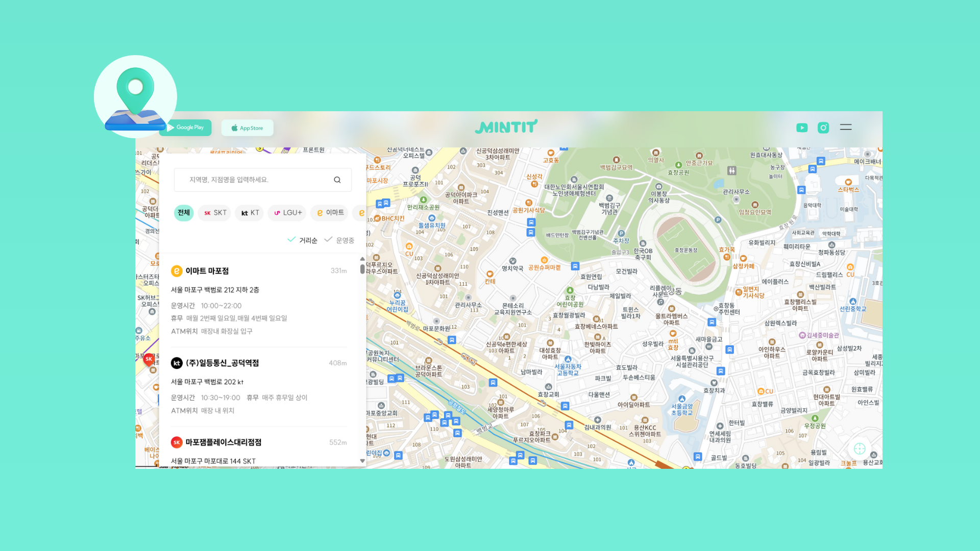Click the 스타벅스 coffee icon

point(848,182)
